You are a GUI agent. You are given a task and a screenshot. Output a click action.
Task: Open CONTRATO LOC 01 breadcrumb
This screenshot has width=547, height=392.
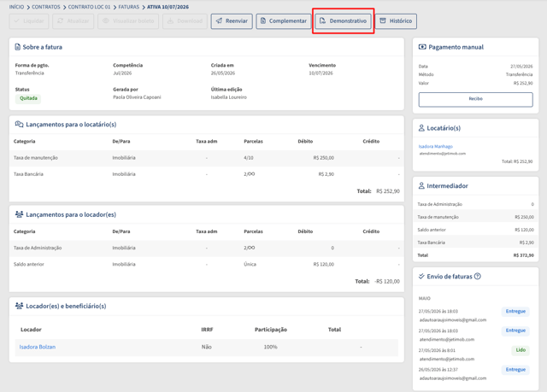(89, 7)
